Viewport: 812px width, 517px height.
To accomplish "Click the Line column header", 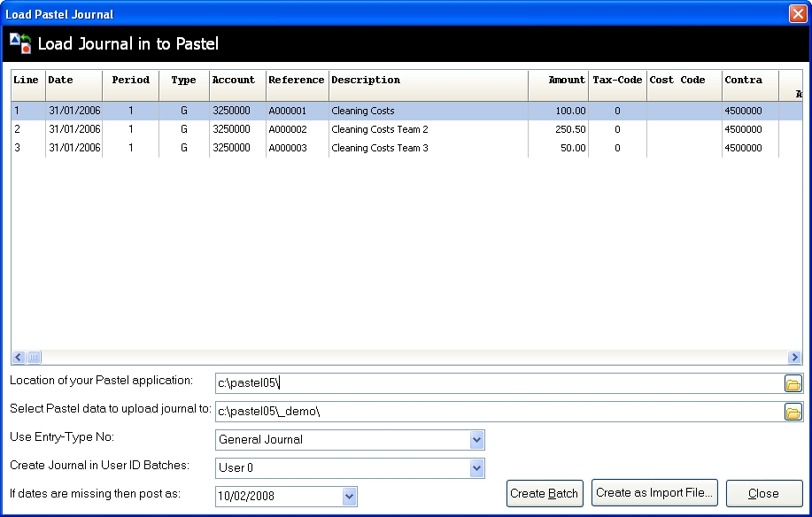I will pyautogui.click(x=28, y=85).
